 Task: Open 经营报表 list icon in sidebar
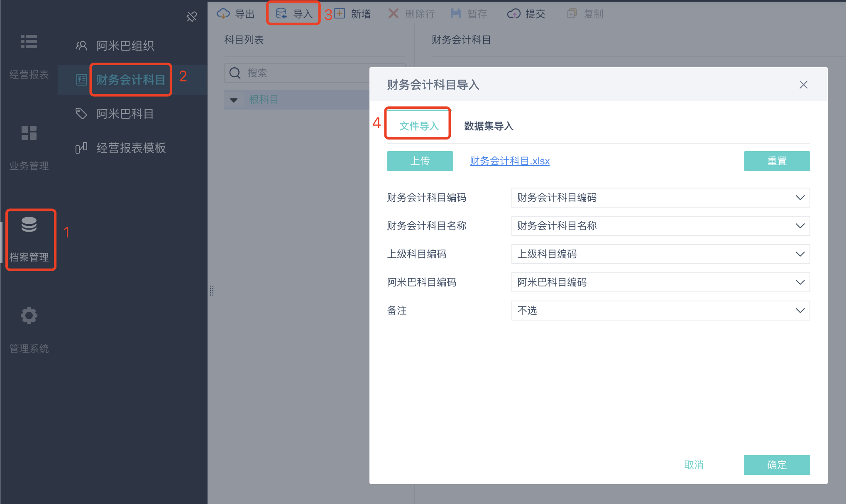[x=29, y=42]
